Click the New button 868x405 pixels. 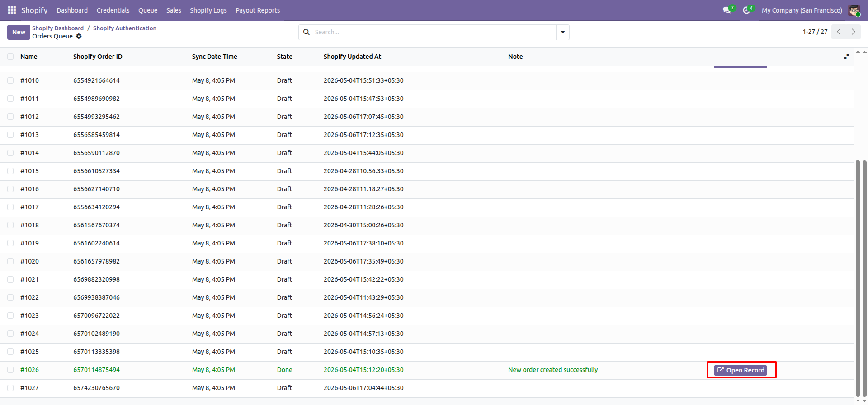point(19,32)
